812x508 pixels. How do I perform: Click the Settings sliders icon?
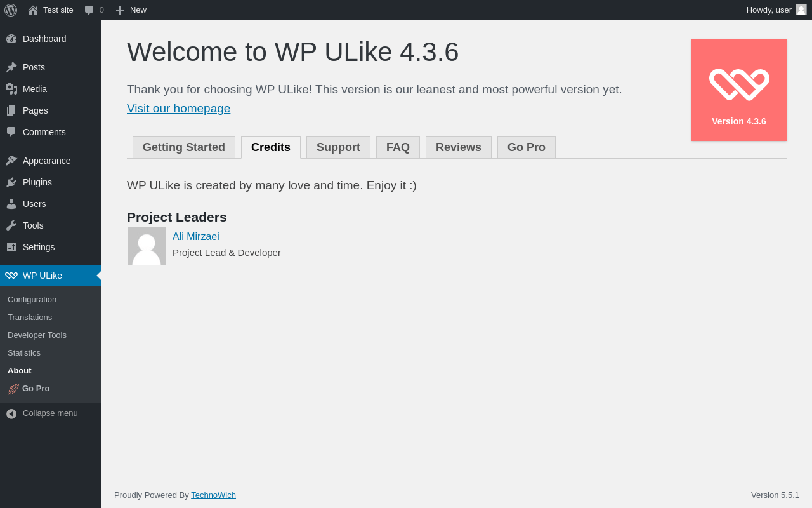[x=11, y=247]
